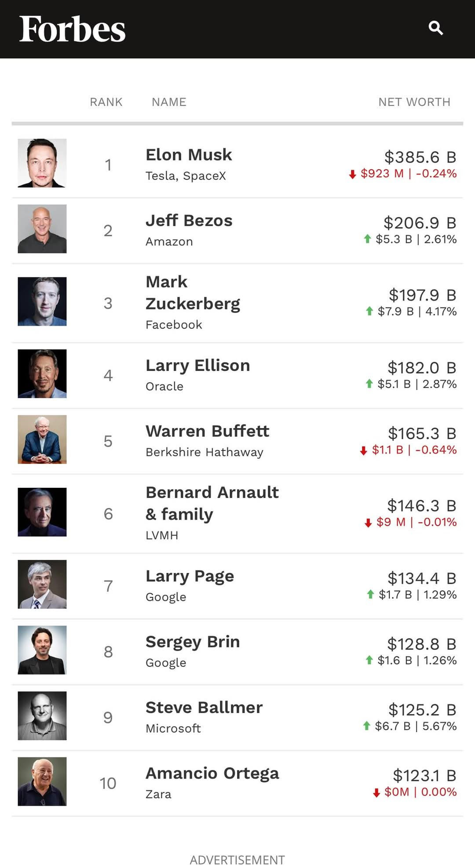The height and width of the screenshot is (868, 475).
Task: Open Elon Musk profile link
Action: (189, 155)
